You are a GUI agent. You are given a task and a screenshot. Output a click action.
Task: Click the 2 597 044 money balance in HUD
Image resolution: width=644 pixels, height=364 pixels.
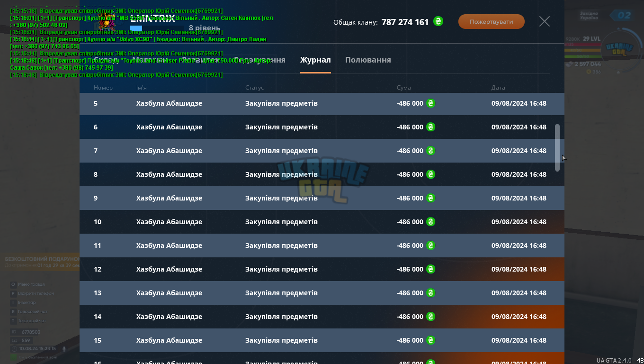588,64
